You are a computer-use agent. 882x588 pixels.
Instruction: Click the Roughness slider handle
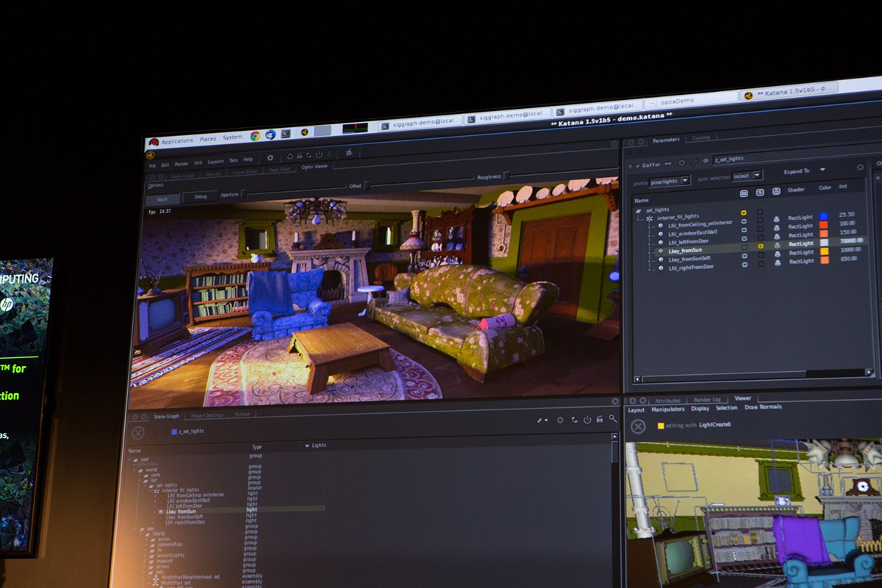point(505,176)
